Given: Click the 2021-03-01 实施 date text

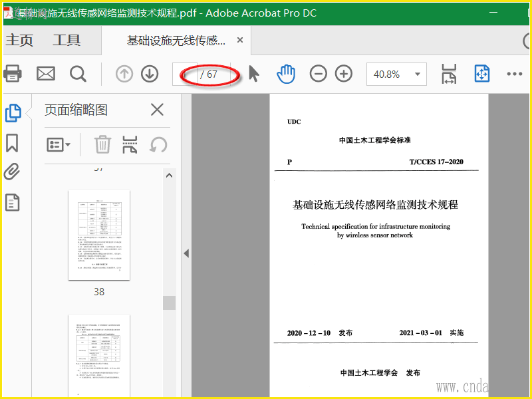Looking at the screenshot, I should [x=432, y=332].
